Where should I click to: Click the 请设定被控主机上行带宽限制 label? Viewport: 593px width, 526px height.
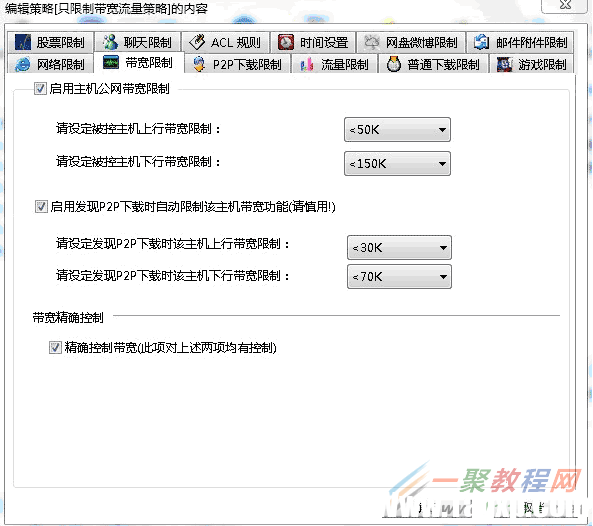point(138,129)
